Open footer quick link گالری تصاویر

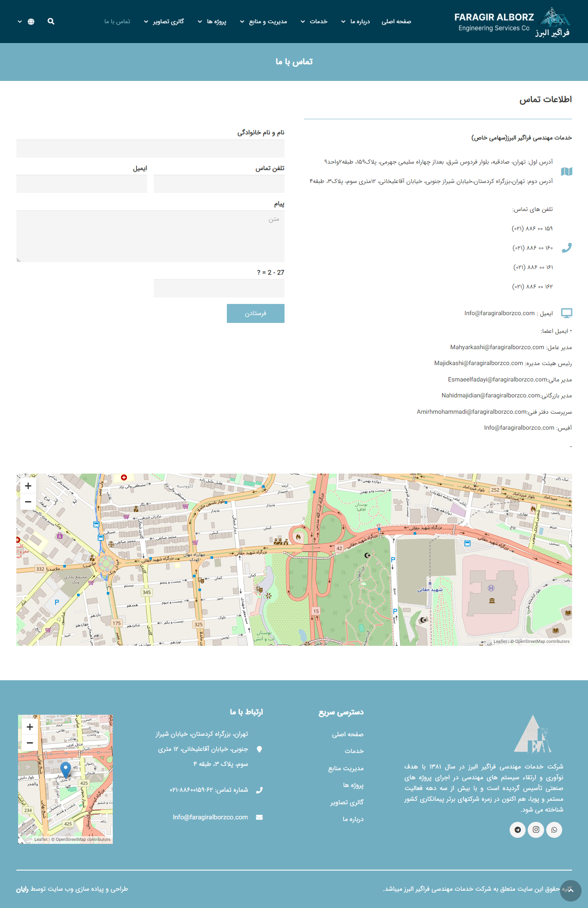(x=347, y=802)
